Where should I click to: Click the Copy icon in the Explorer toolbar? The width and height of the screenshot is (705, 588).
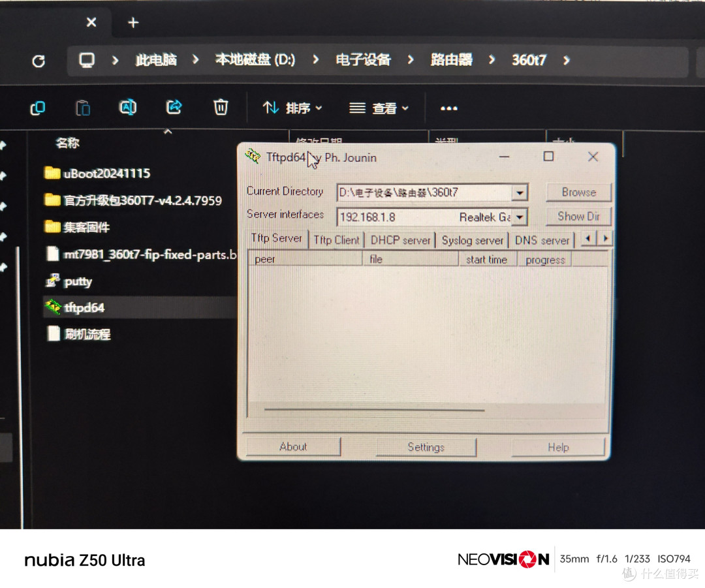click(x=37, y=108)
